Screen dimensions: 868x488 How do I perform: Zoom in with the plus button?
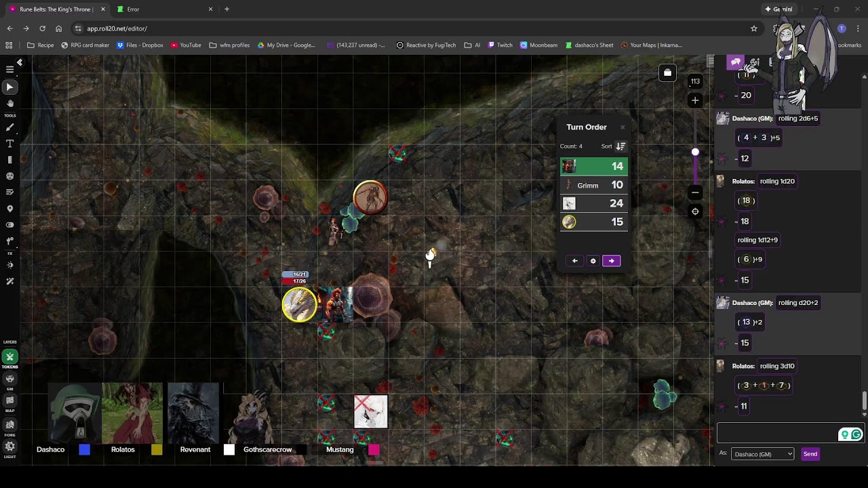695,100
